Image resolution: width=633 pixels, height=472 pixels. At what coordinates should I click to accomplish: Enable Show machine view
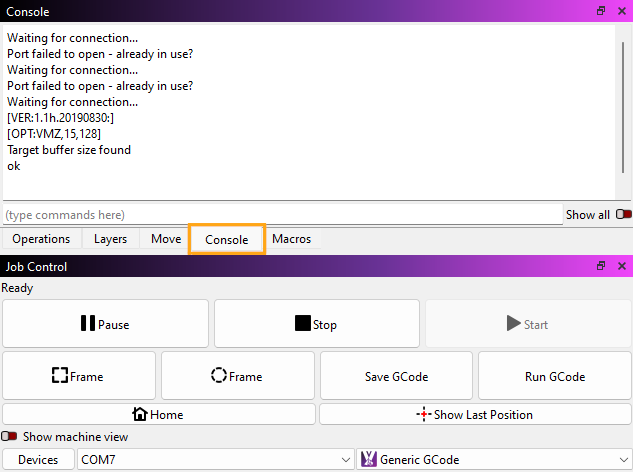10,437
